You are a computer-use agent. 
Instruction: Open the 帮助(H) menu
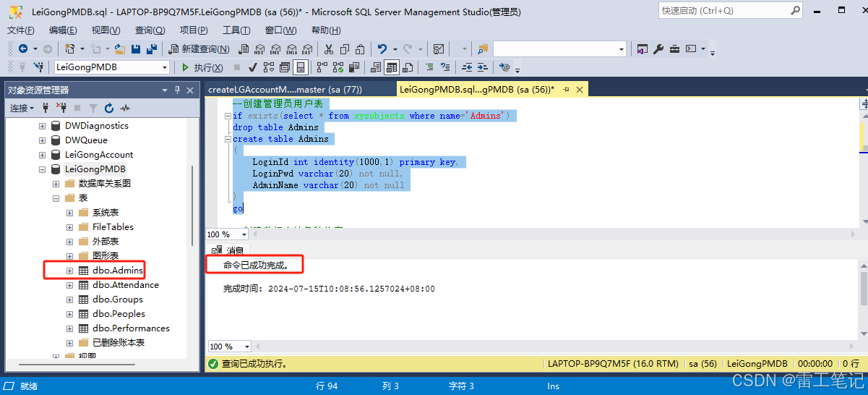[325, 30]
